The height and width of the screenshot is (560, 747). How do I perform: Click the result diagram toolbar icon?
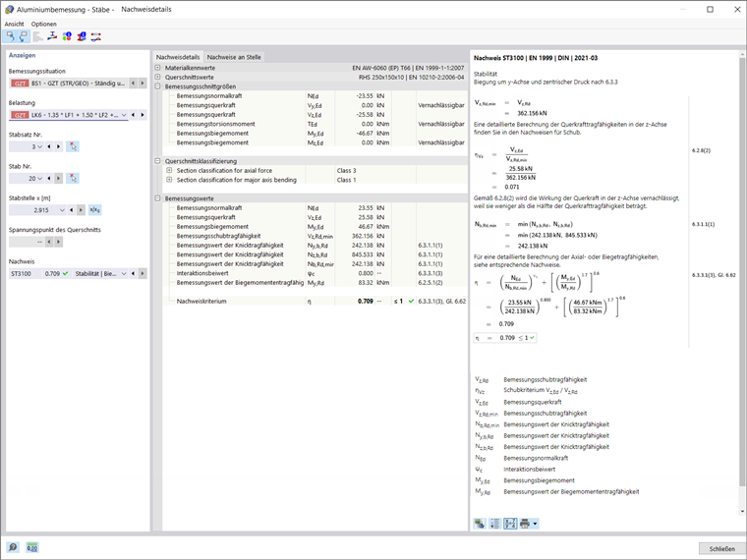(x=95, y=36)
